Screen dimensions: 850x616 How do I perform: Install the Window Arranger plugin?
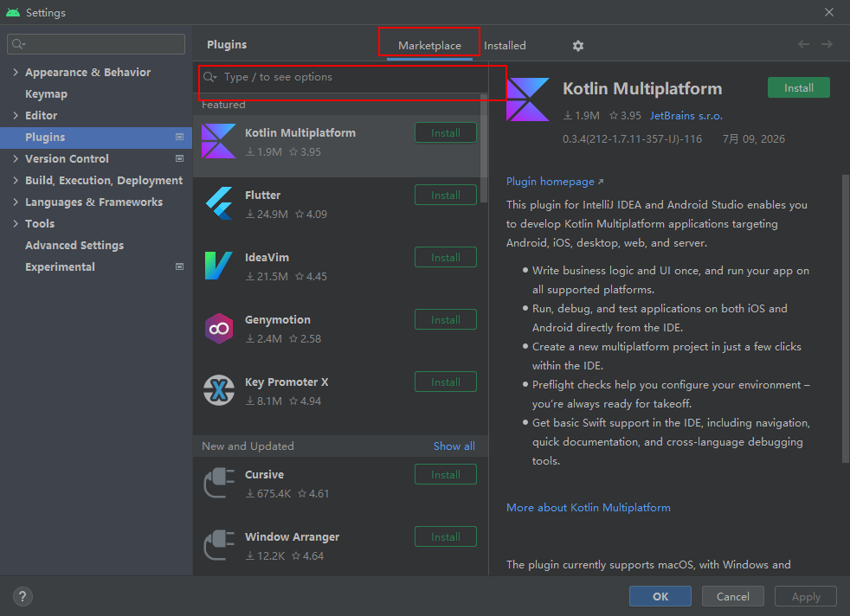pyautogui.click(x=446, y=537)
